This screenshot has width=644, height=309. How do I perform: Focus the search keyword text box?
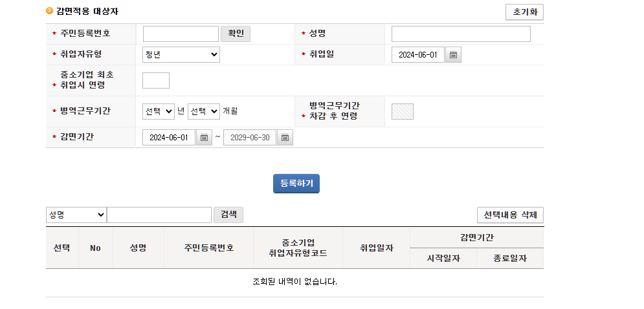(159, 215)
